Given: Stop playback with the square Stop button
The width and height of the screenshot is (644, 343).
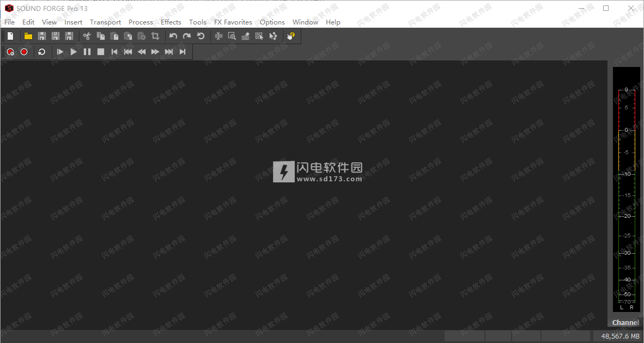Looking at the screenshot, I should [x=101, y=52].
